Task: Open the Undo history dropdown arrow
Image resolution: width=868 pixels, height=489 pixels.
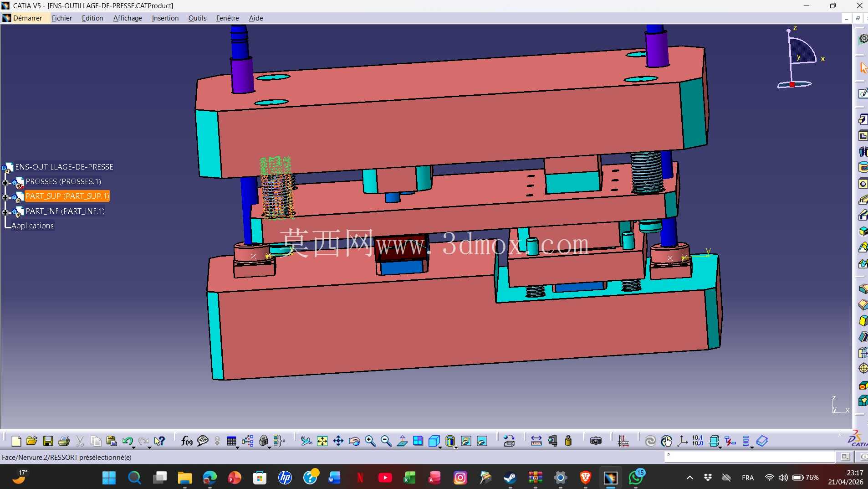Action: pyautogui.click(x=133, y=447)
